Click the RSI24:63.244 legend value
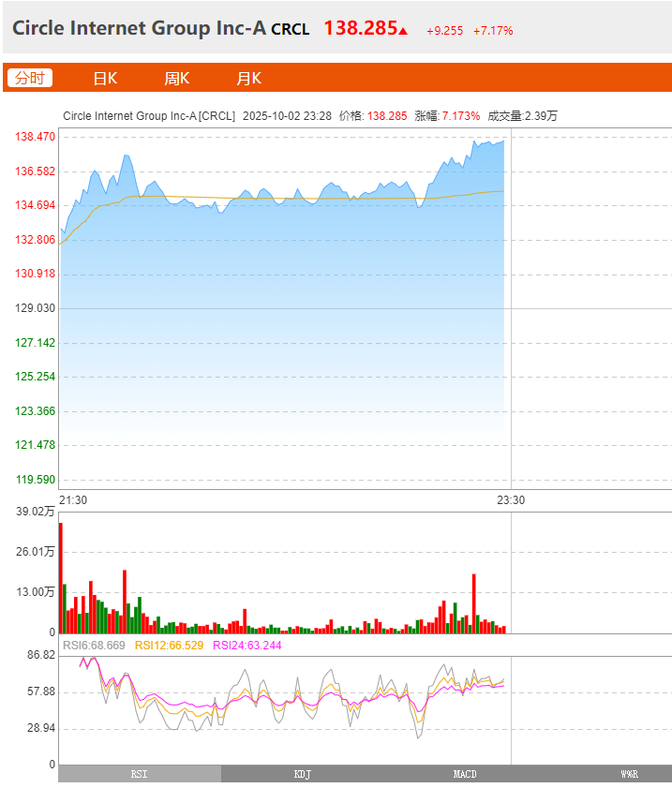 [x=247, y=646]
